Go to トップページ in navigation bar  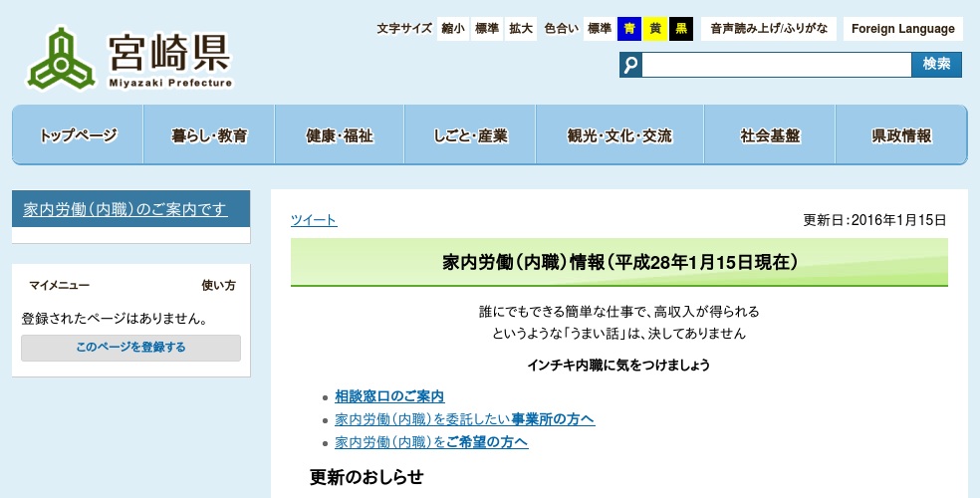pyautogui.click(x=78, y=135)
